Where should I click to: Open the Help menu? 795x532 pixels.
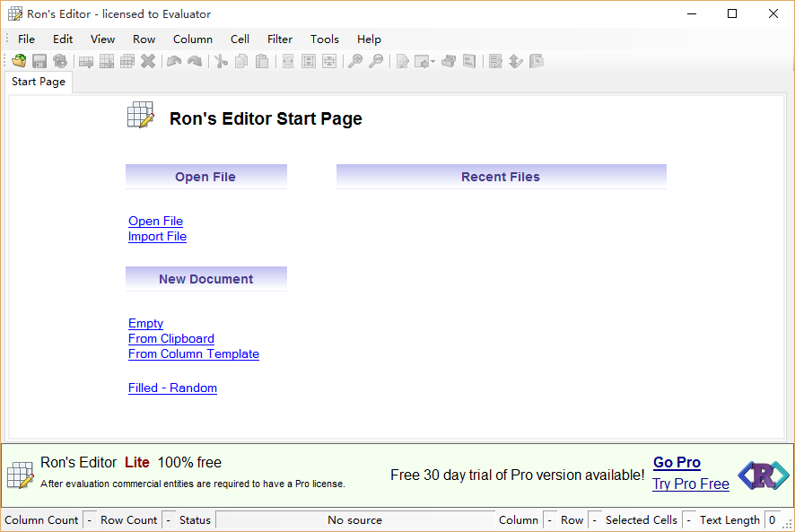click(369, 39)
